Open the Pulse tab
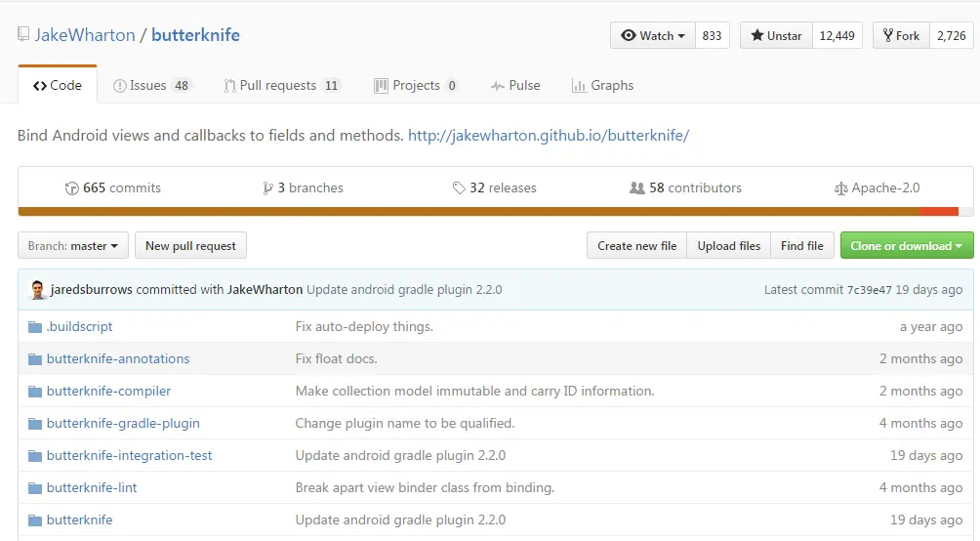This screenshot has width=980, height=541. pyautogui.click(x=515, y=86)
